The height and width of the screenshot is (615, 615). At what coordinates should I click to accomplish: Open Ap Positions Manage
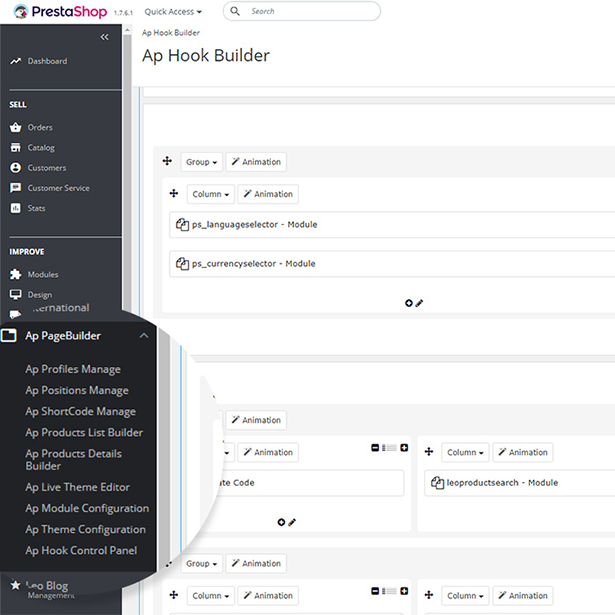(77, 391)
